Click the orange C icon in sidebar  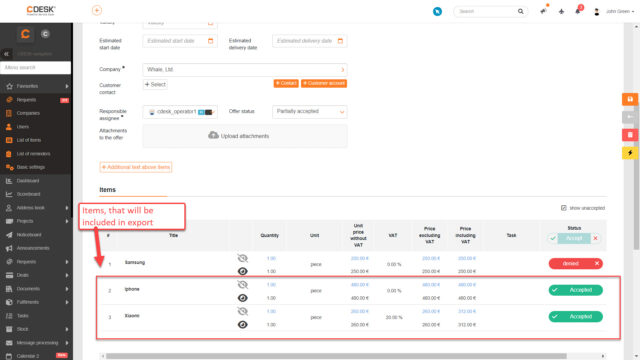(x=25, y=34)
